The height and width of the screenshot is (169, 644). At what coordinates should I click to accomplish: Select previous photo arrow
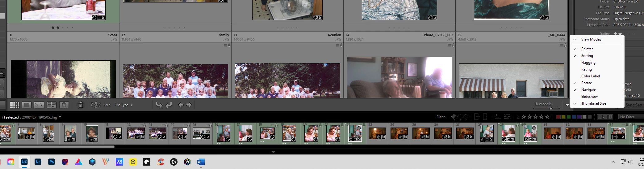pos(181,105)
